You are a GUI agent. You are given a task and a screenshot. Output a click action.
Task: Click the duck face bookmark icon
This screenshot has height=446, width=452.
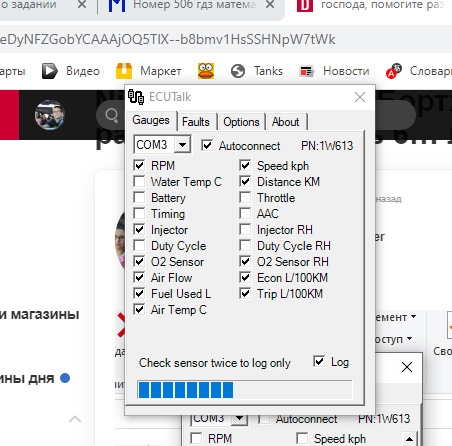coord(206,71)
